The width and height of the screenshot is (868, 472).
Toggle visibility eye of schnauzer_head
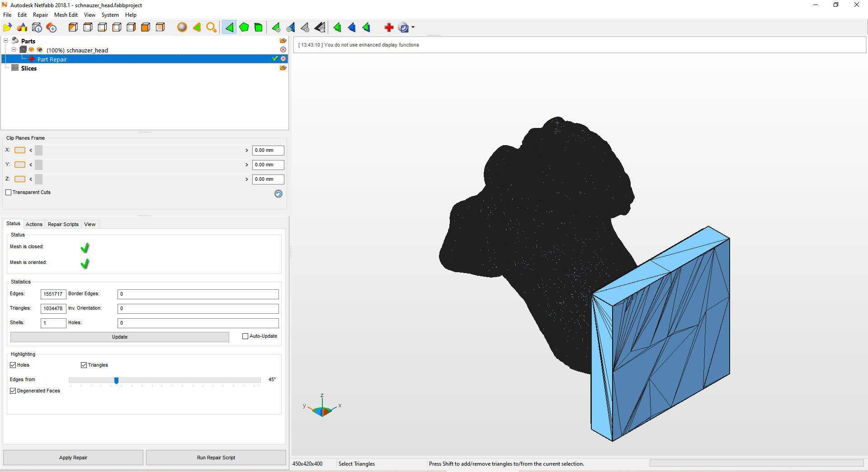(x=31, y=50)
